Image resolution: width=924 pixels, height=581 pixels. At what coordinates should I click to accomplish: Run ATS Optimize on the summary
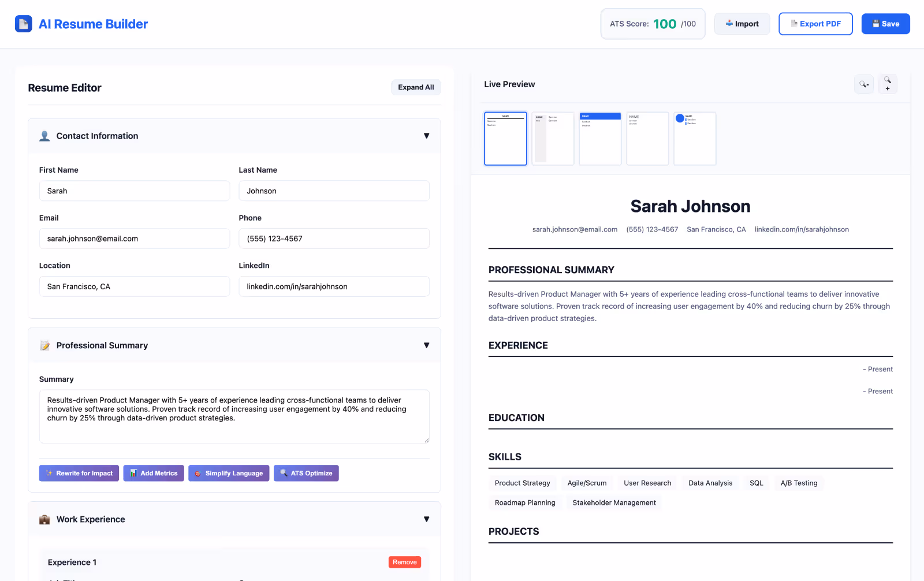coord(306,473)
